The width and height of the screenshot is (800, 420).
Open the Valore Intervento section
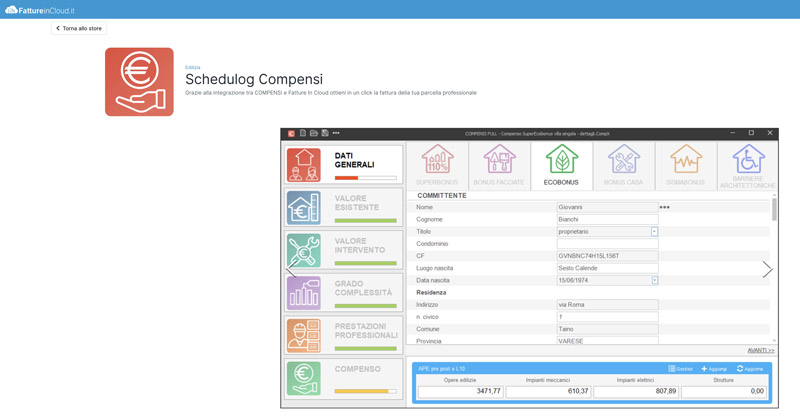coord(343,250)
